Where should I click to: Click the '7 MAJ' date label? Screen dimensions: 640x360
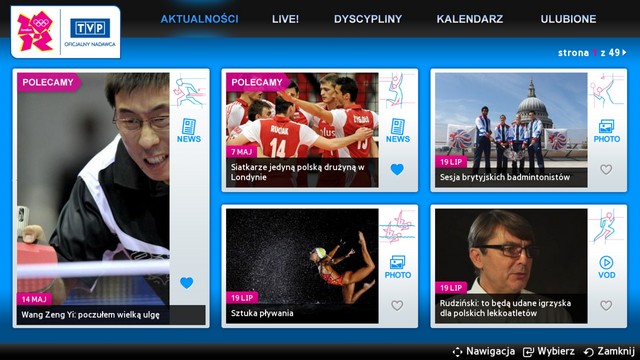[242, 152]
